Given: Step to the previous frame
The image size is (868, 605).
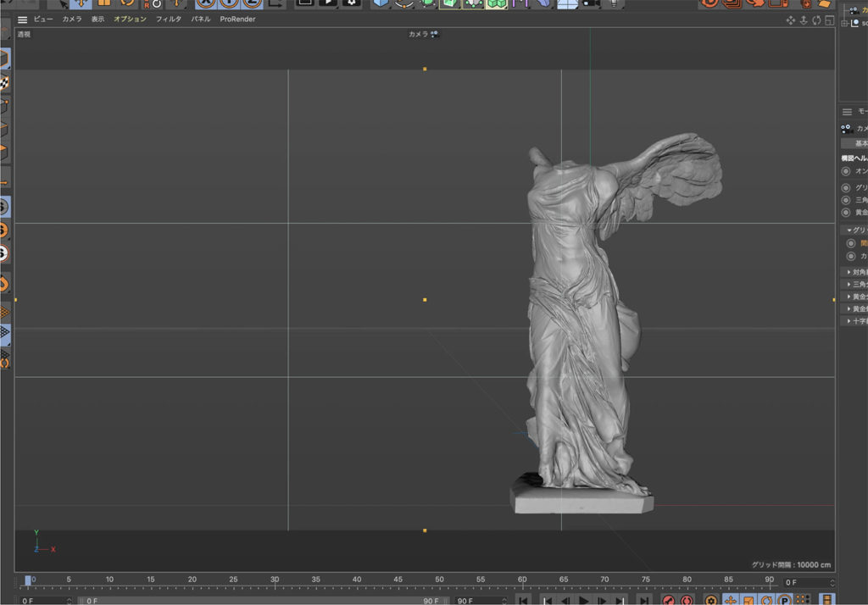Looking at the screenshot, I should coord(565,601).
